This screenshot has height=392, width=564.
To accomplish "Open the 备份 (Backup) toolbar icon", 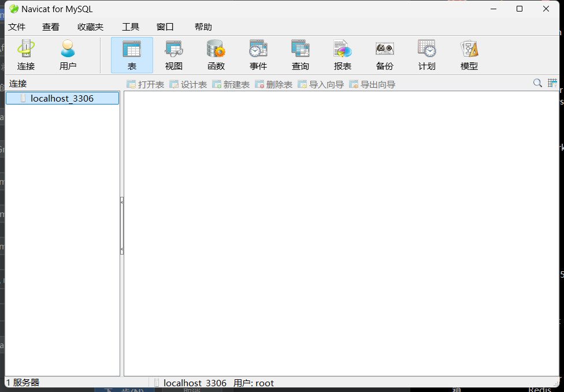I will coord(384,55).
